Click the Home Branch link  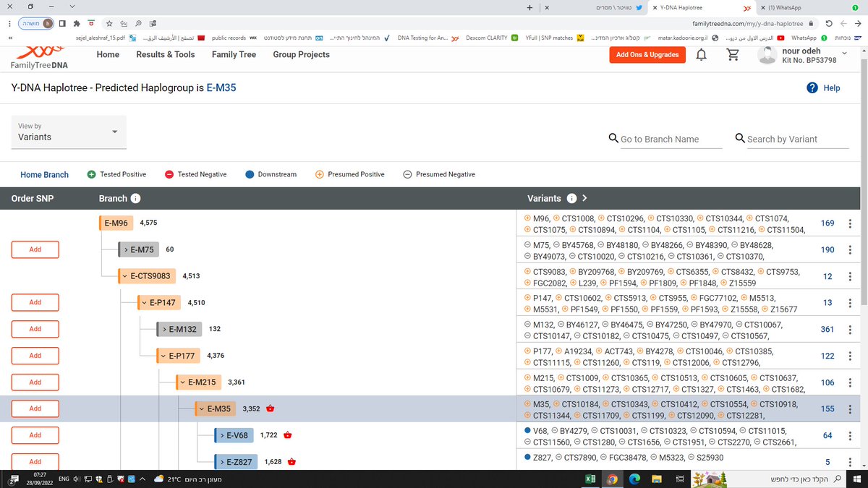click(44, 174)
